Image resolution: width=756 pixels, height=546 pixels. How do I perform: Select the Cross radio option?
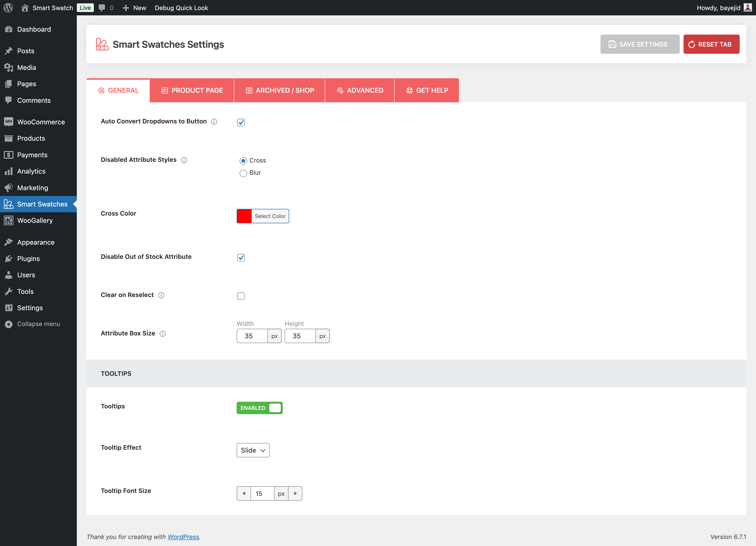243,161
